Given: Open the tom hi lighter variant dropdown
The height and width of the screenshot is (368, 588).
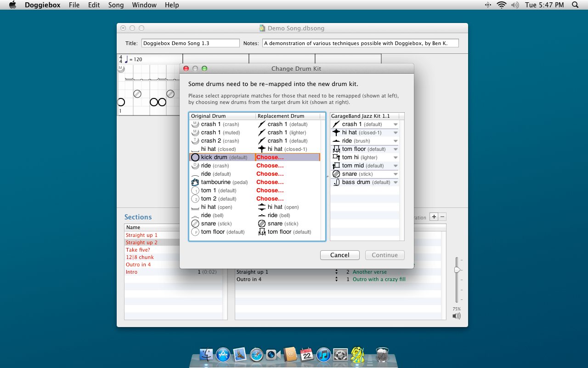Looking at the screenshot, I should tap(395, 158).
